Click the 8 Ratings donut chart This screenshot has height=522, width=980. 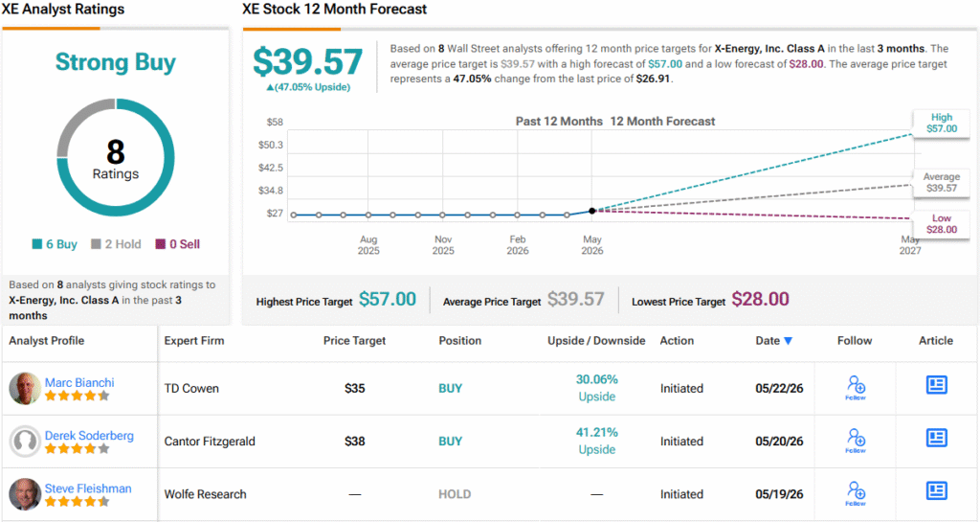[x=116, y=157]
